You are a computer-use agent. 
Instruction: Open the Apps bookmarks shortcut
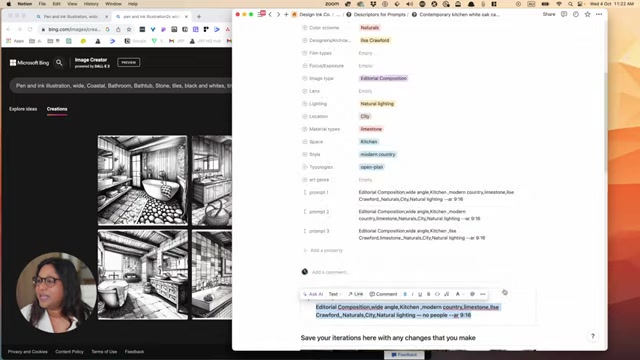[16, 41]
